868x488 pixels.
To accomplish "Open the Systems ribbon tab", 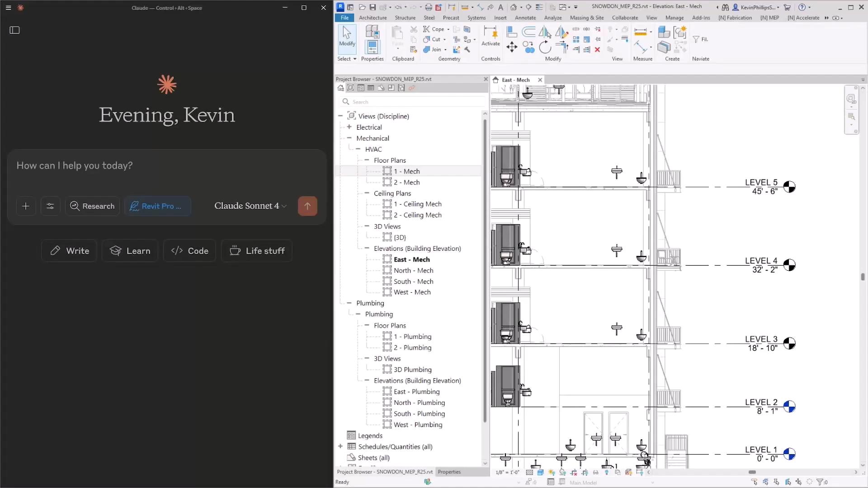I will 476,18.
